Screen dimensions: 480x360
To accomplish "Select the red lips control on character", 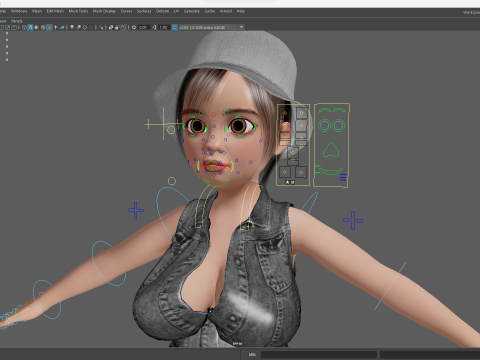I will click(x=214, y=165).
